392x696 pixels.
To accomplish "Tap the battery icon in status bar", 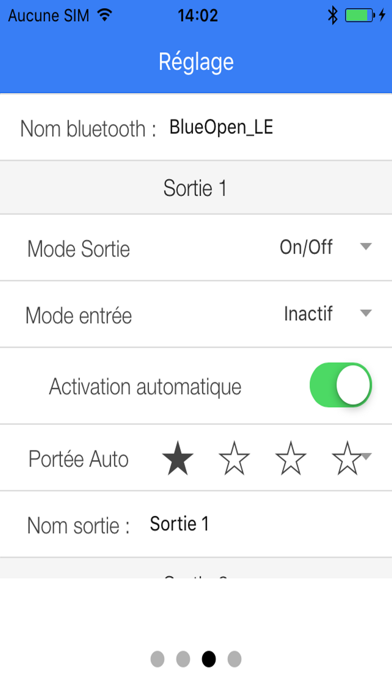I will click(x=359, y=16).
